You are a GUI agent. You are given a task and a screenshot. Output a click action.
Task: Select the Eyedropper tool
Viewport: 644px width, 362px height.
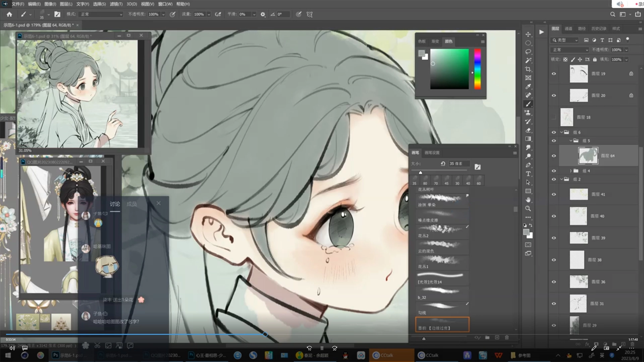tap(528, 86)
